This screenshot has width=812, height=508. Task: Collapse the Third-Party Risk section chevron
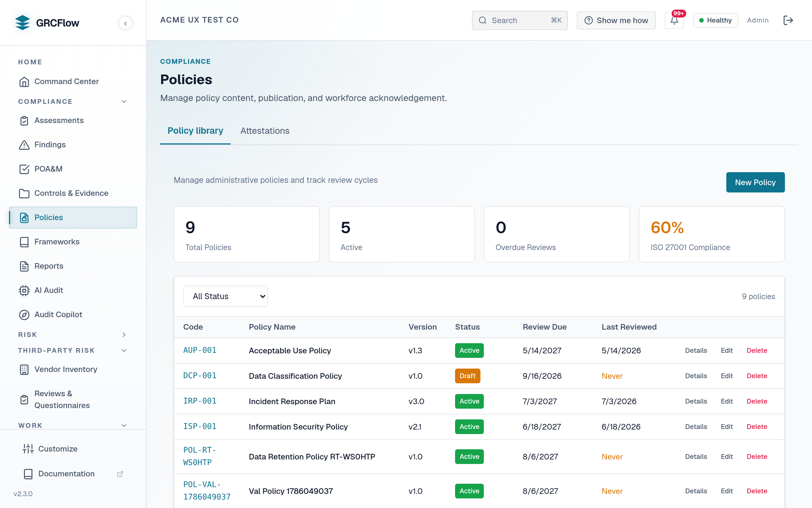click(x=124, y=351)
